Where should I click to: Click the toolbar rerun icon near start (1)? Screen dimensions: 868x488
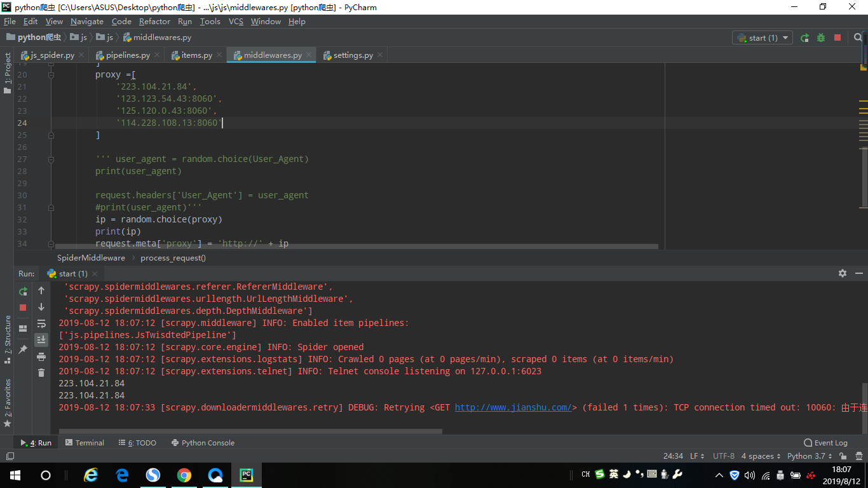pos(804,37)
